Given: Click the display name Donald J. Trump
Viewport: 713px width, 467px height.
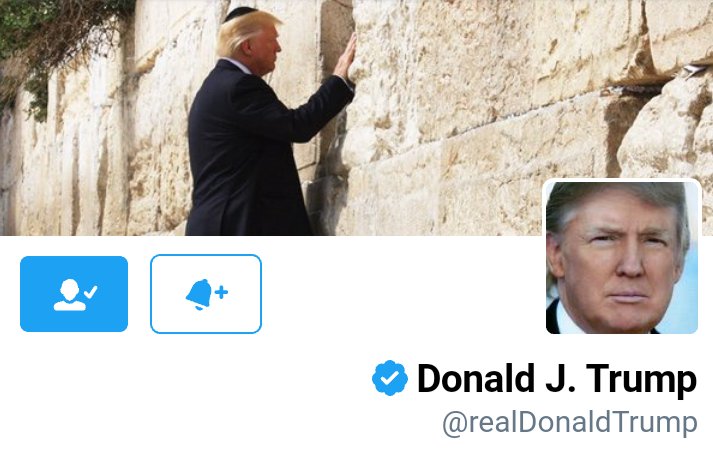Looking at the screenshot, I should (x=557, y=379).
